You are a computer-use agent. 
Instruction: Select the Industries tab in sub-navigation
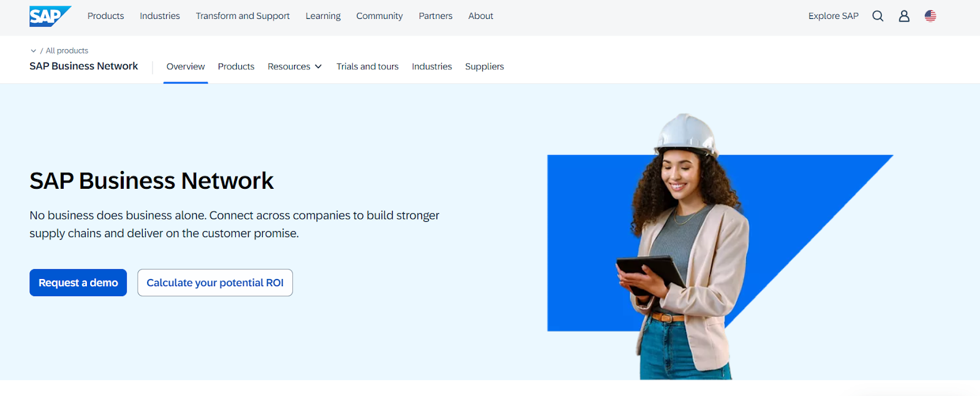point(432,66)
